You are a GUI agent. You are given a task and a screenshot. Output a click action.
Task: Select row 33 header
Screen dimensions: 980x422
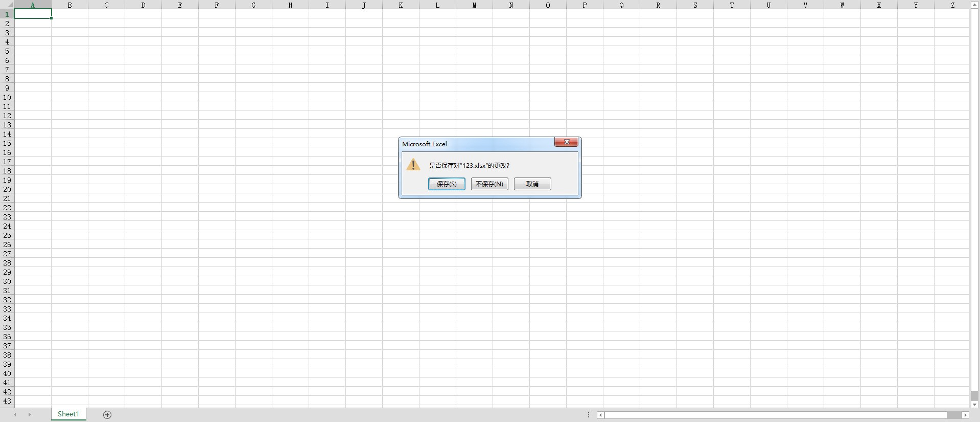pyautogui.click(x=7, y=309)
